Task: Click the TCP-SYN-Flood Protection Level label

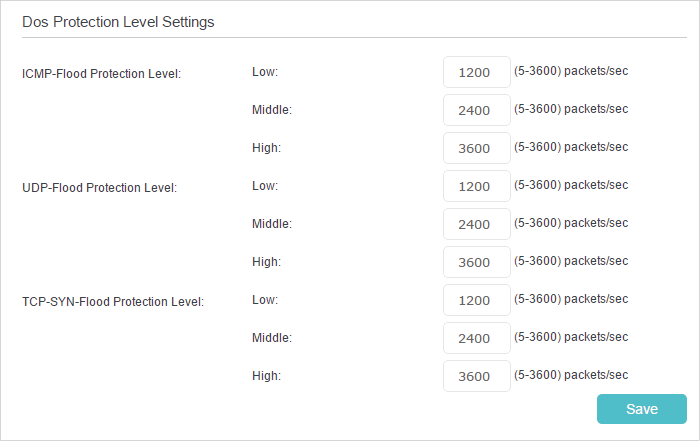Action: 113,302
